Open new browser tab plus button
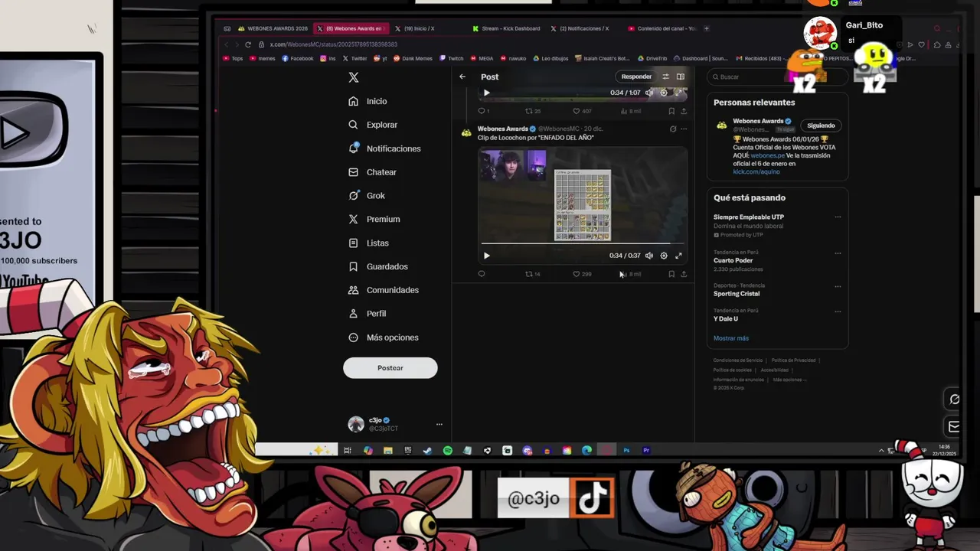The height and width of the screenshot is (551, 980). (x=707, y=28)
